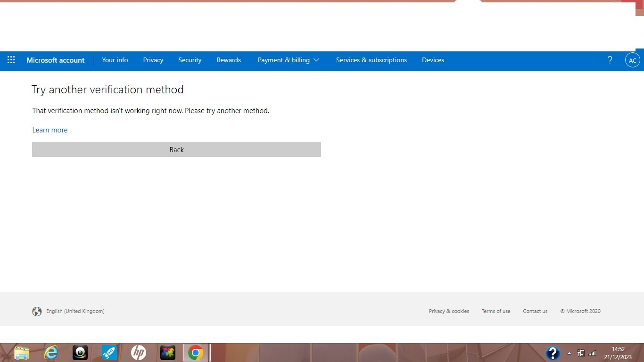The height and width of the screenshot is (362, 644).
Task: Open the Privacy tab
Action: pyautogui.click(x=153, y=60)
